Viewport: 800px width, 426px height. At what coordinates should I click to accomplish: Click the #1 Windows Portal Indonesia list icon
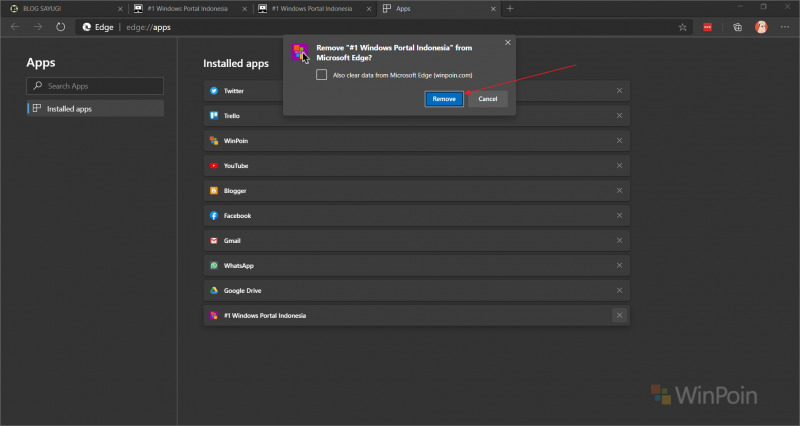214,316
